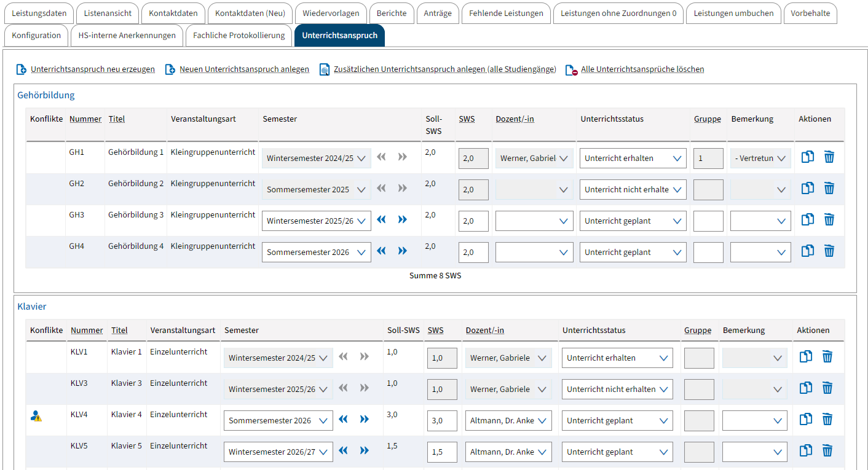868x470 pixels.
Task: Open the Fachliche Protokollierung tab
Action: (x=239, y=36)
